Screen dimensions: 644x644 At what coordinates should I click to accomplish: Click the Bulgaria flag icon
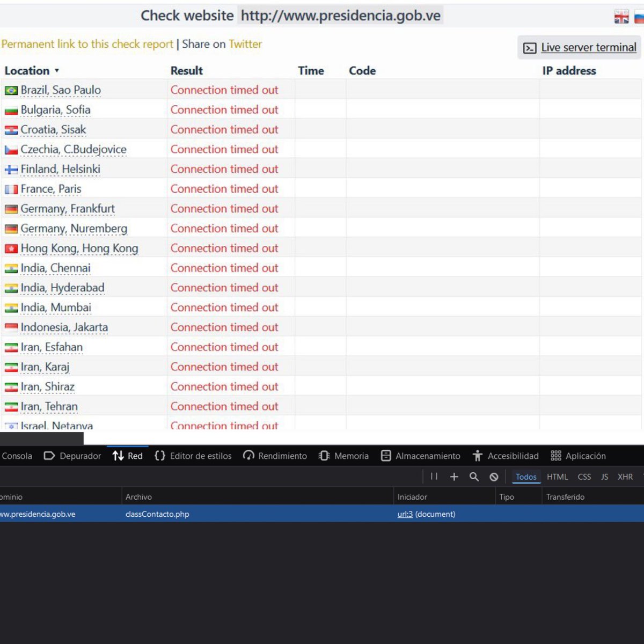coord(11,111)
